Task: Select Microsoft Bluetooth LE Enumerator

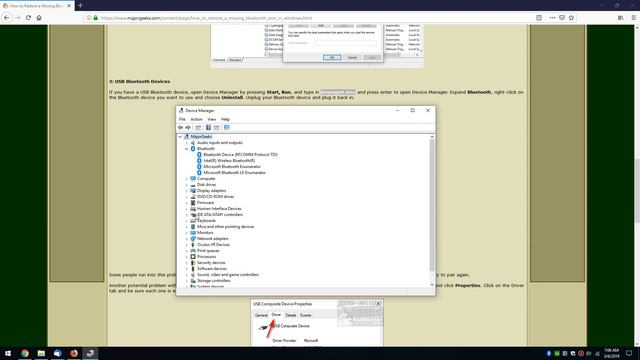Action: [x=234, y=173]
